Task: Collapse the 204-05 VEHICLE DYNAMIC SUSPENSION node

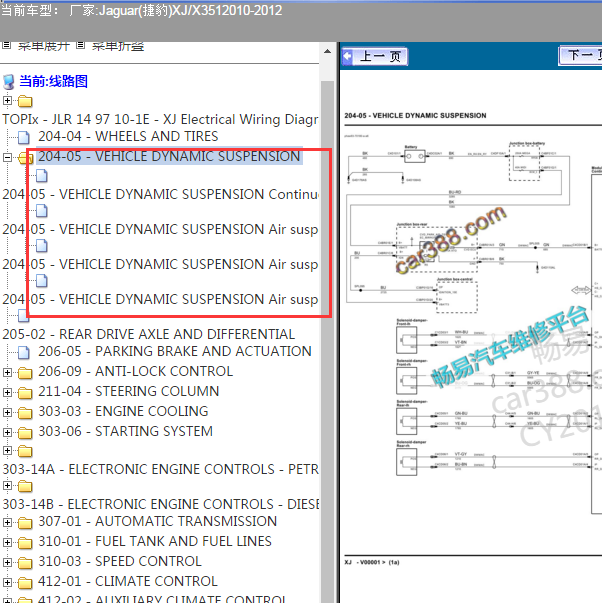Action: (7, 157)
